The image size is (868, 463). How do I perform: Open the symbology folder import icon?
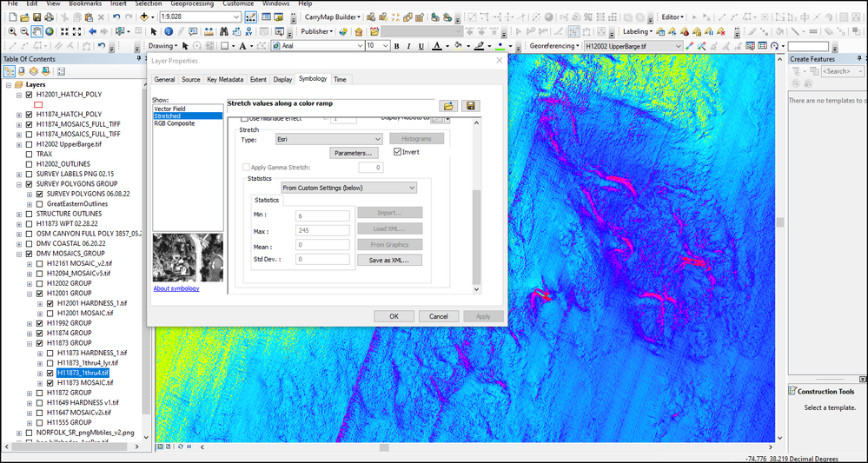click(448, 106)
